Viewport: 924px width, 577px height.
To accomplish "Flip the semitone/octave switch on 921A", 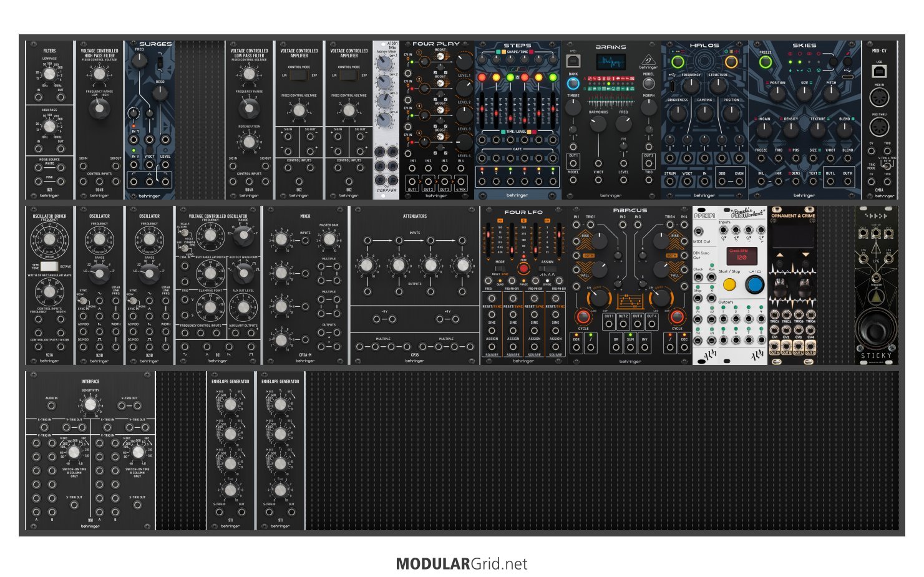I will (x=49, y=266).
